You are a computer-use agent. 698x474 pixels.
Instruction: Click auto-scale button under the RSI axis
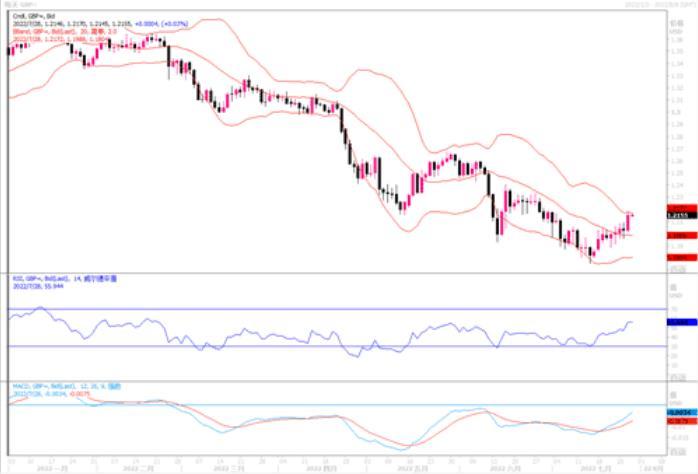coord(678,377)
